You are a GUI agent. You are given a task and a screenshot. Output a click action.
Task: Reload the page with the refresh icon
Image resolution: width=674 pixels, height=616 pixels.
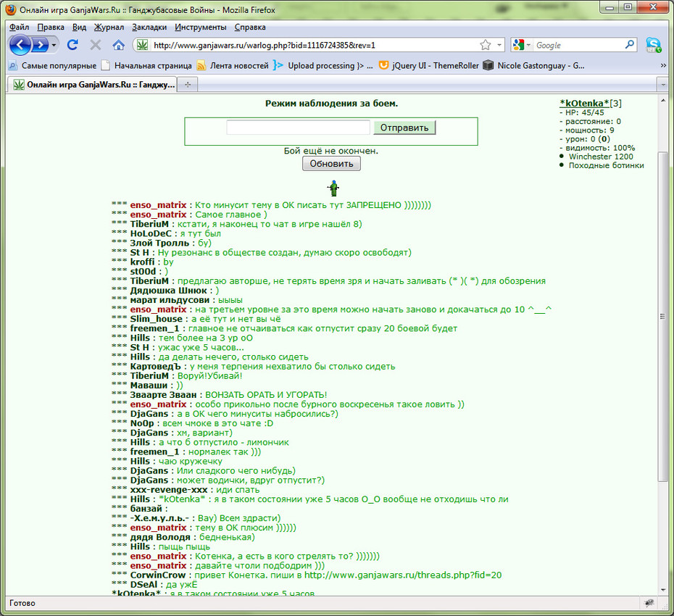coord(72,45)
